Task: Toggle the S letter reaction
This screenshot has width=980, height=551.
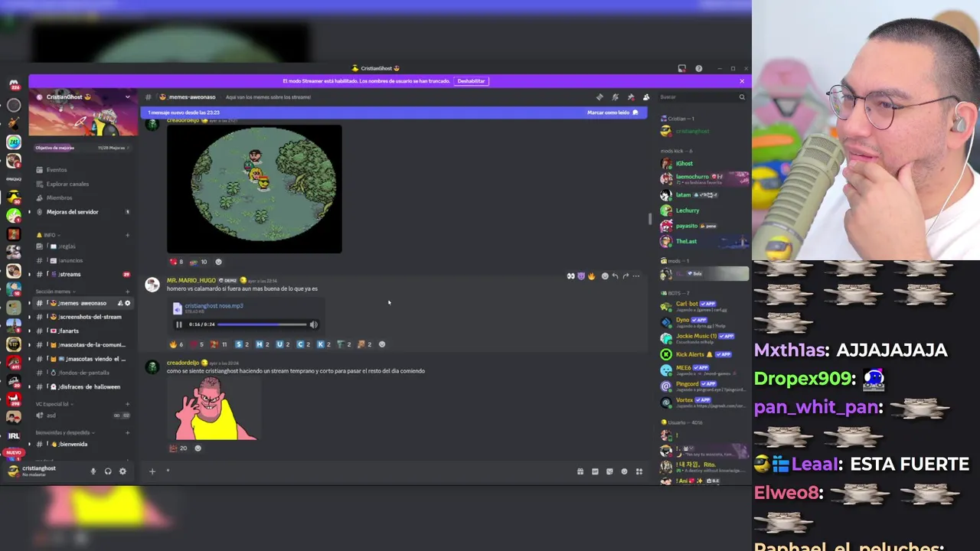Action: [242, 344]
